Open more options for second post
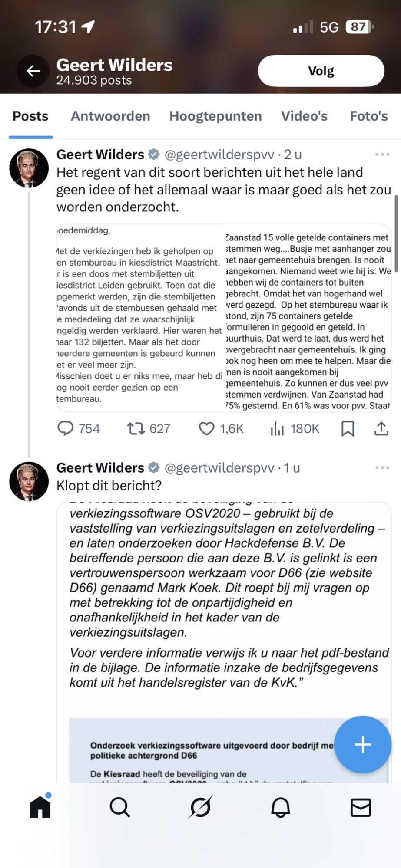Viewport: 401px width, 868px height. coord(382,468)
